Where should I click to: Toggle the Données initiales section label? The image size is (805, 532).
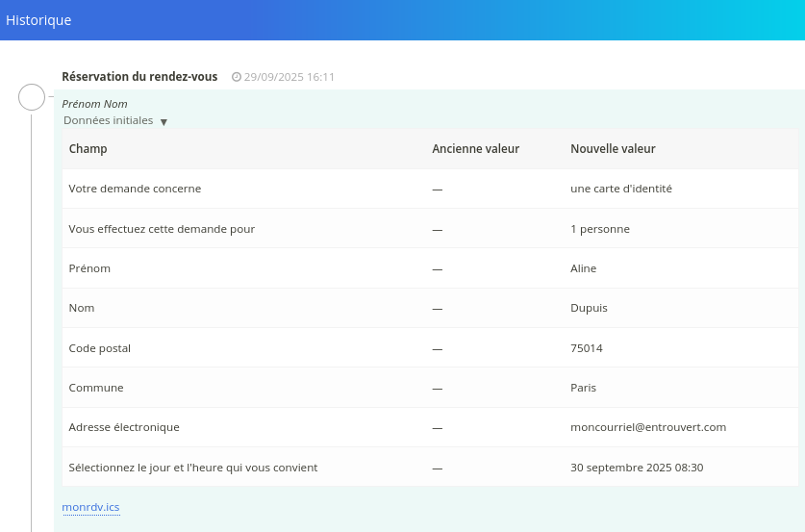tap(108, 121)
